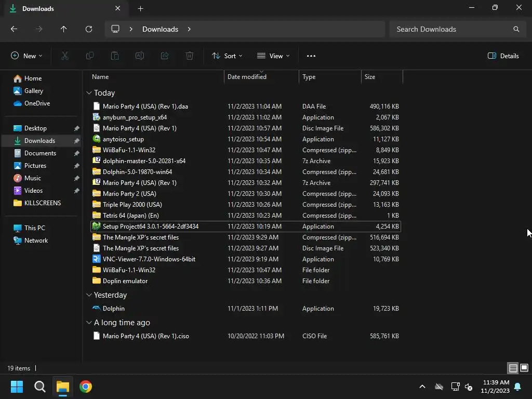
Task: Switch to details list view icon in status bar
Action: pos(513,368)
